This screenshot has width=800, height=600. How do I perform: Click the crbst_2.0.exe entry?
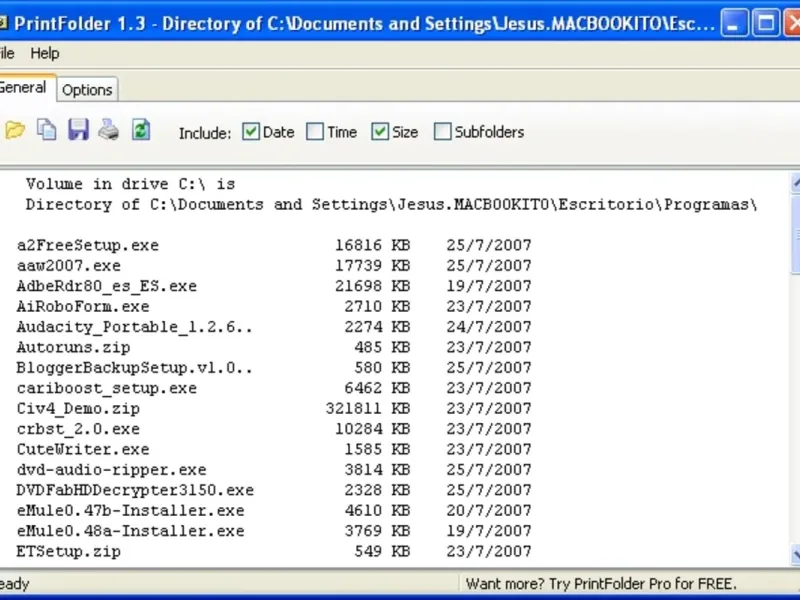pyautogui.click(x=78, y=429)
